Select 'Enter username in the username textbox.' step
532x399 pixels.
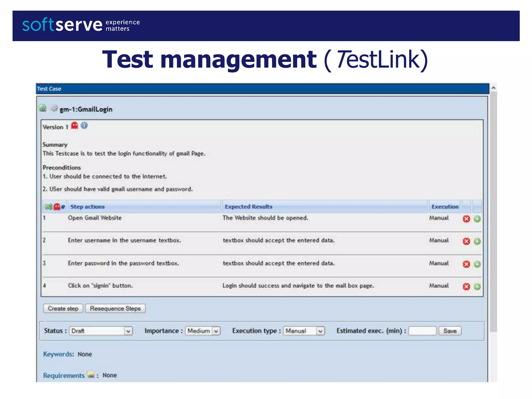pyautogui.click(x=124, y=240)
